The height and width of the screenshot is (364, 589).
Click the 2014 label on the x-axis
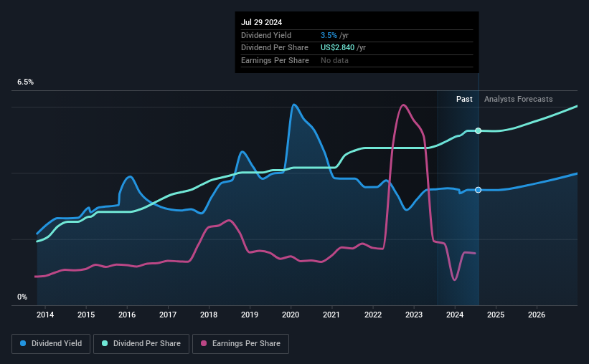[45, 315]
